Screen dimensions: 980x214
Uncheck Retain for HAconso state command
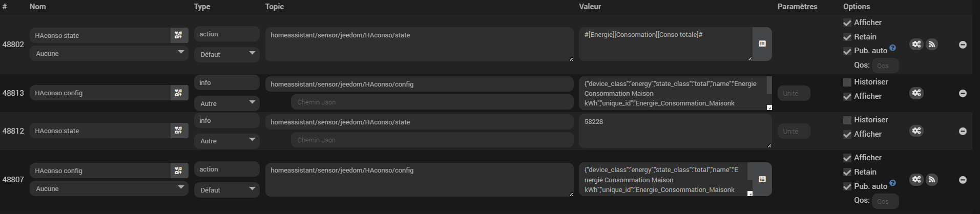(x=847, y=37)
